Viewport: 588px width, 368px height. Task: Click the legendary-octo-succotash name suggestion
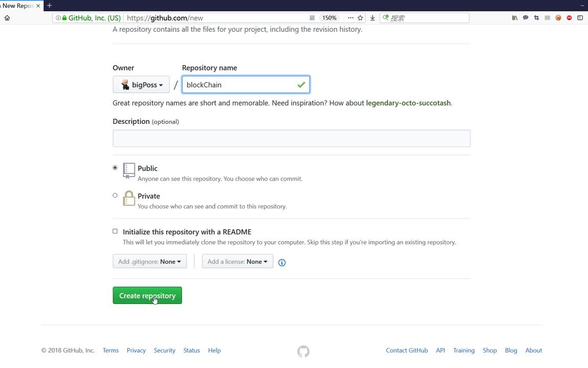tap(408, 103)
